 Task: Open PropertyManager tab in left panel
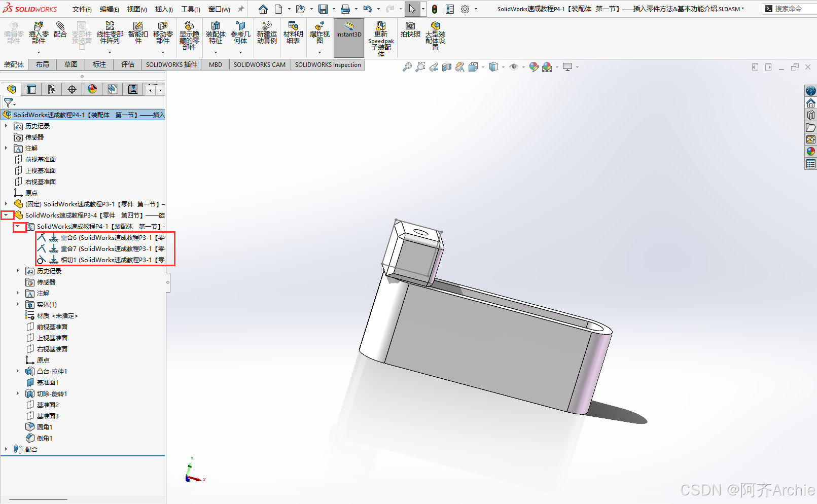(31, 89)
